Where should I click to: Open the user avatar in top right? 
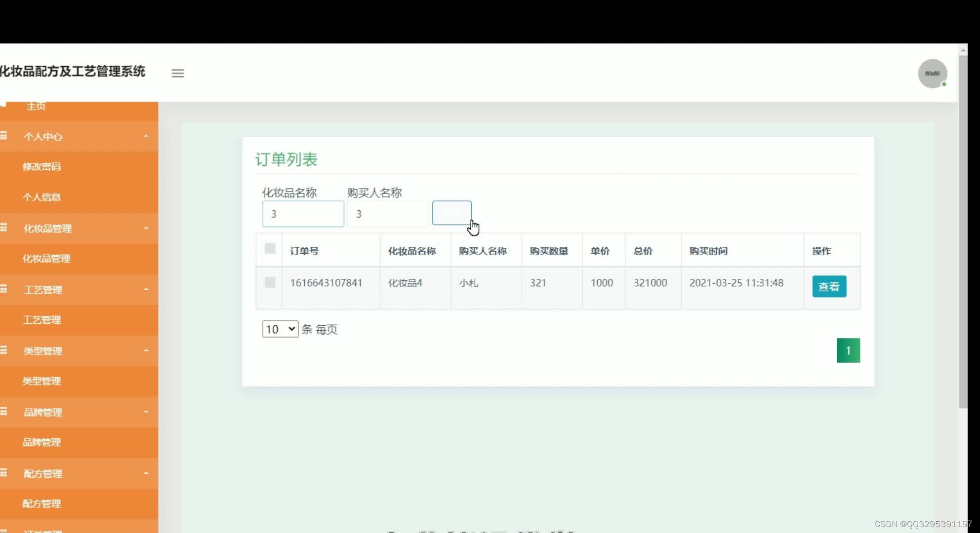click(932, 74)
